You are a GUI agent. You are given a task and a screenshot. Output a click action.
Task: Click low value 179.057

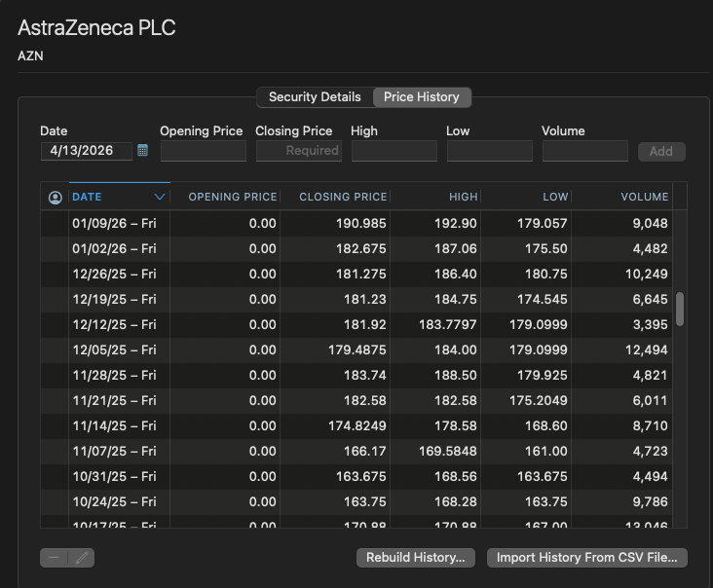tap(543, 223)
